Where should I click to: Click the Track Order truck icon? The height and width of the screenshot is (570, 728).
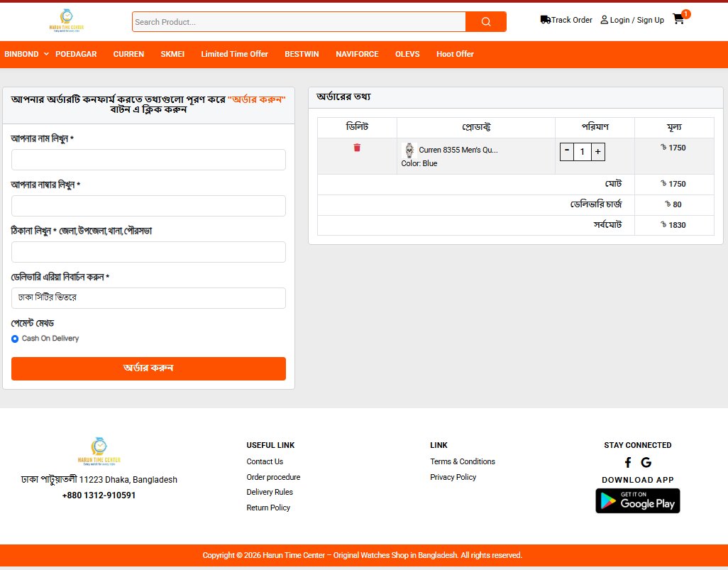click(x=545, y=19)
